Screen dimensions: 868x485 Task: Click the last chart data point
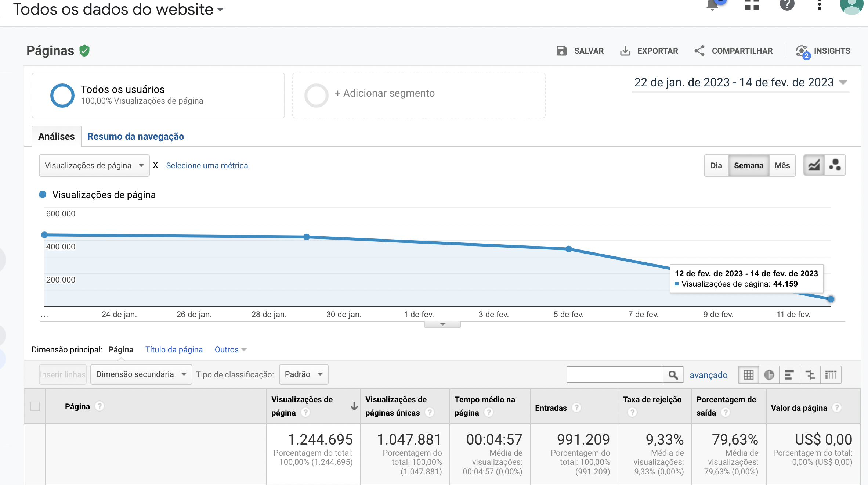[x=831, y=299]
